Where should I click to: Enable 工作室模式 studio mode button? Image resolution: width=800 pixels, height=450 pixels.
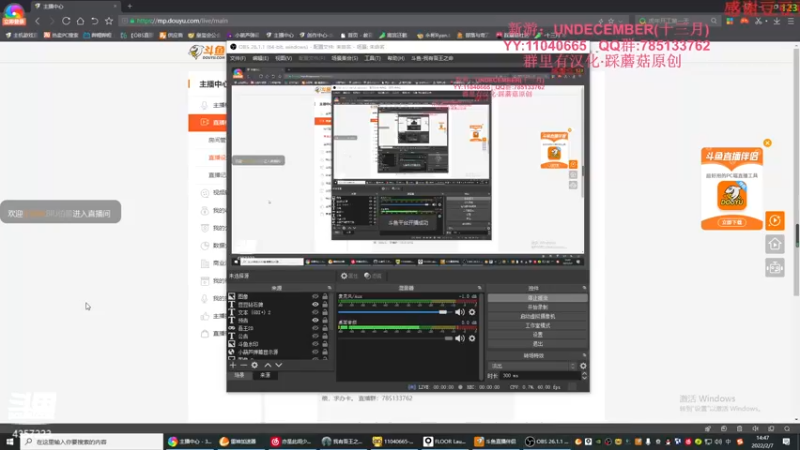point(538,326)
